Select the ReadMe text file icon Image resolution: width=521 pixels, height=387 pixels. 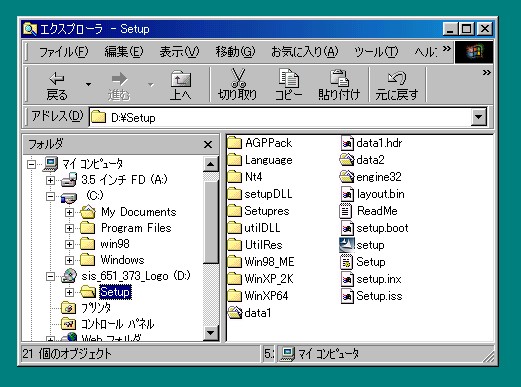coord(346,211)
